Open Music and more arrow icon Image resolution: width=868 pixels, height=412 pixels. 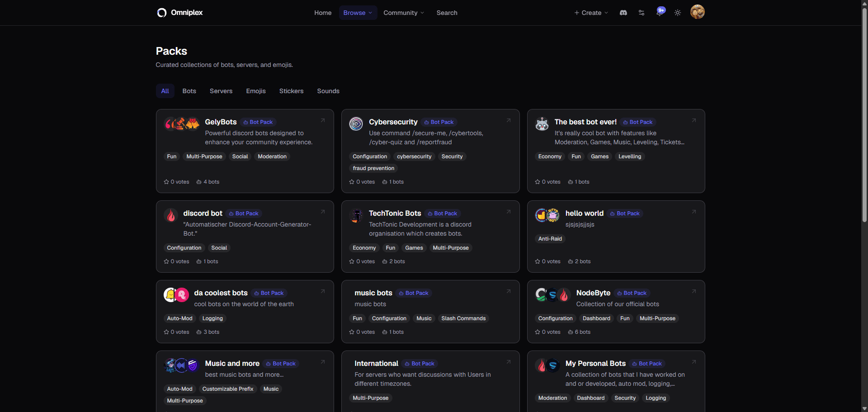pyautogui.click(x=323, y=362)
